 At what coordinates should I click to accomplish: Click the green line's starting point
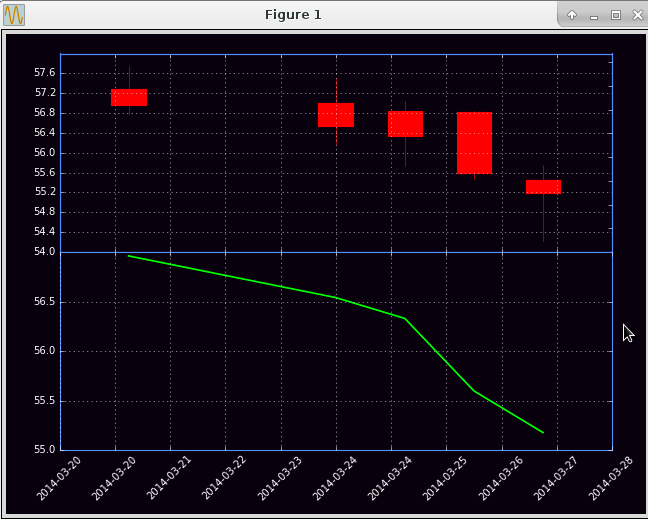pos(129,256)
